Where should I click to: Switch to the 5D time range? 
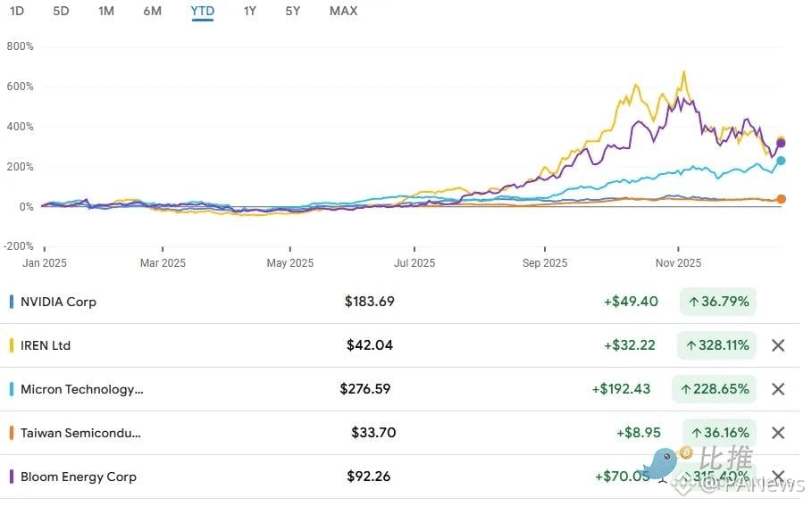tap(61, 11)
